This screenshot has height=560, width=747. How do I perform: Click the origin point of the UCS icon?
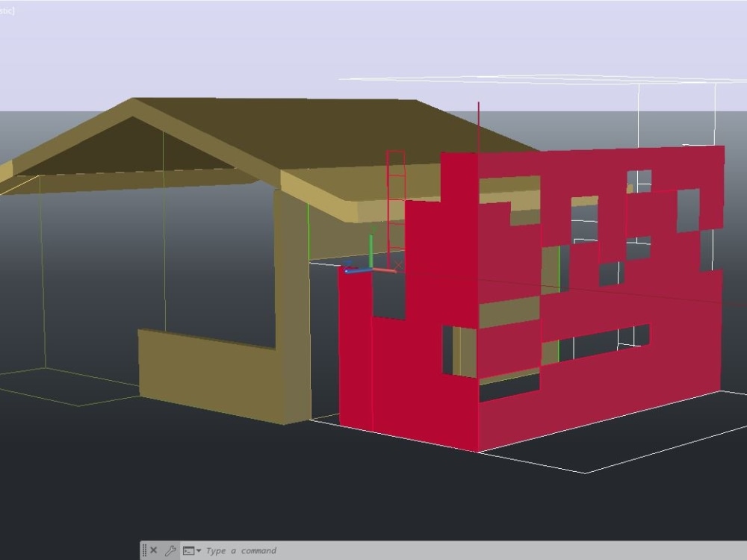click(372, 268)
